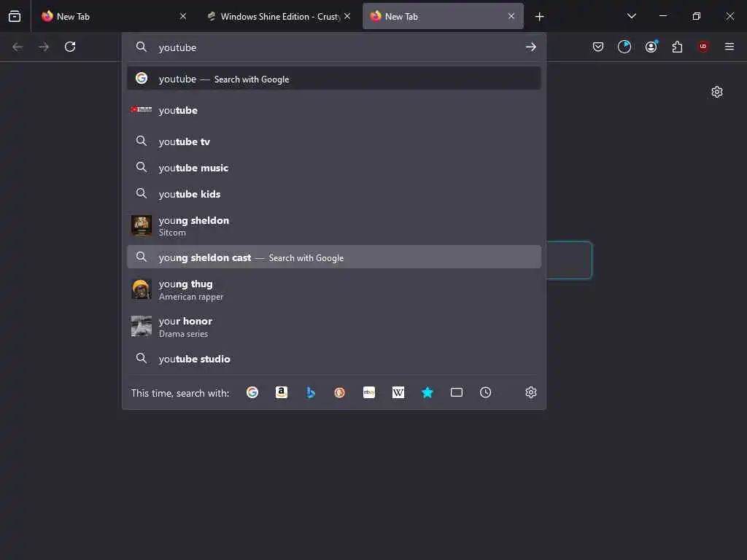747x560 pixels.
Task: Choose "young sheldon cast" search suggestion
Action: [x=333, y=257]
